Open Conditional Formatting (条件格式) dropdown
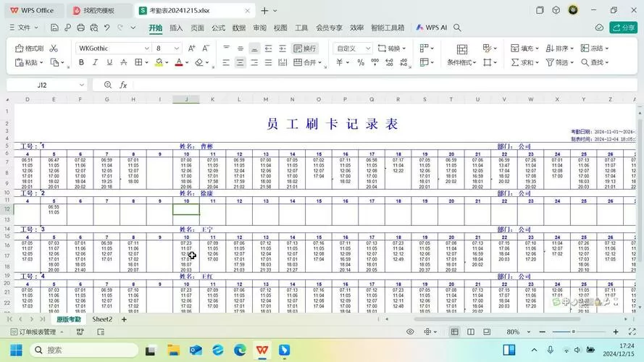644x362 pixels. click(x=461, y=62)
